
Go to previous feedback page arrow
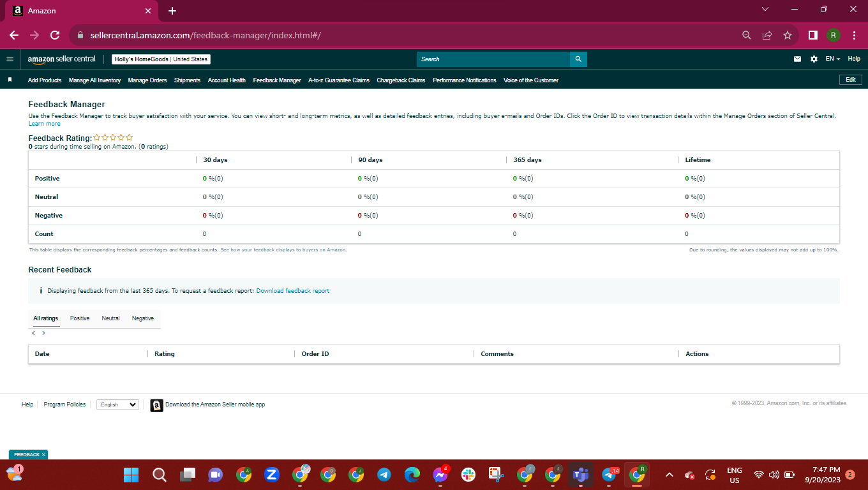(33, 333)
